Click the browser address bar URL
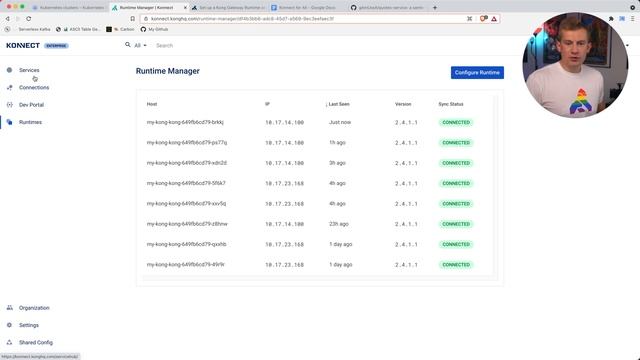This screenshot has height=360, width=640. pos(242,19)
